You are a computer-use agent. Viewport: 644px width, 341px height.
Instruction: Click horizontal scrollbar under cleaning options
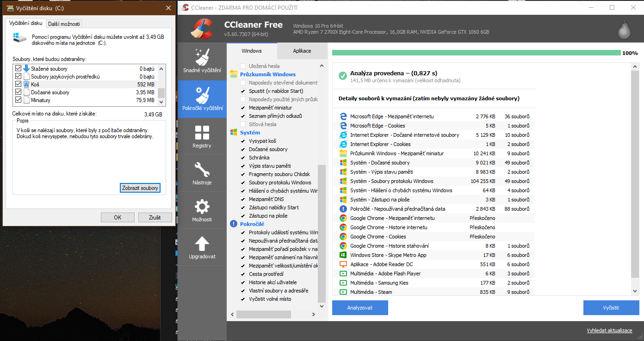click(263, 314)
